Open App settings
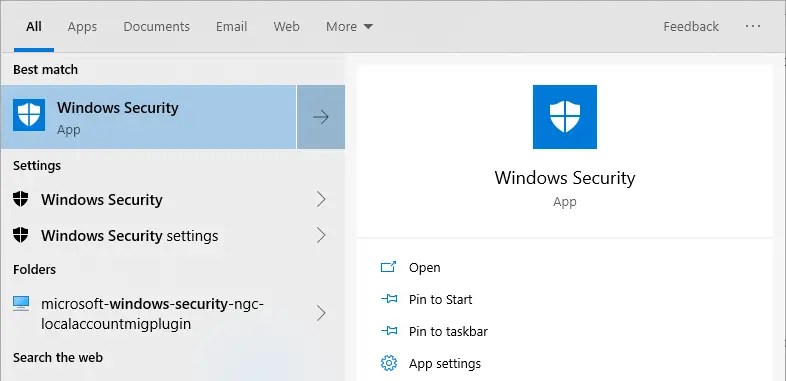Viewport: 786px width, 381px height. coord(445,363)
